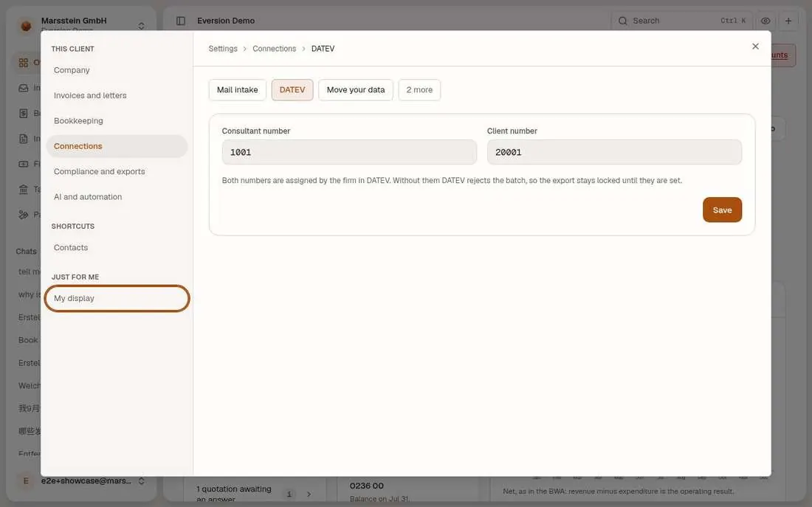812x507 pixels.
Task: Open Bookkeeping settings section
Action: [117, 121]
